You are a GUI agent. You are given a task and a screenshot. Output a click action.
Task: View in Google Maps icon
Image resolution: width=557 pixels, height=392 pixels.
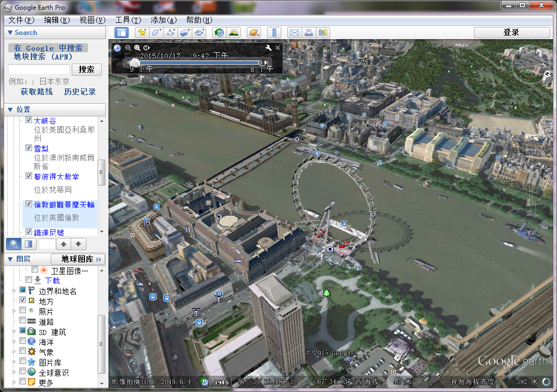(x=323, y=33)
